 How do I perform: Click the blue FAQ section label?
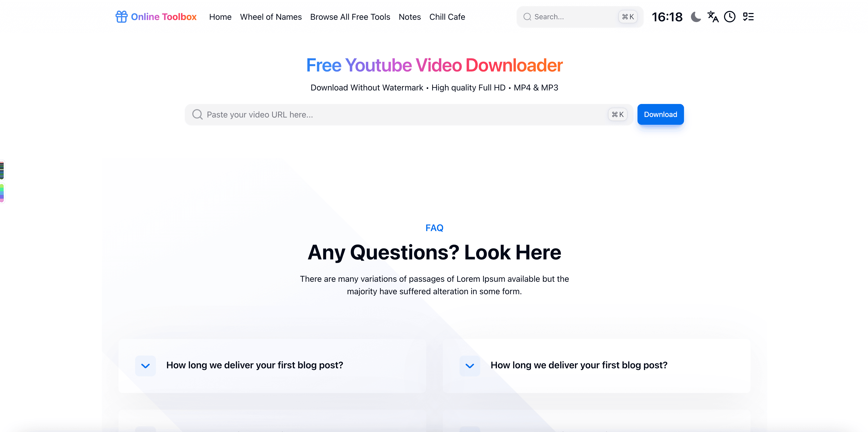(x=434, y=228)
